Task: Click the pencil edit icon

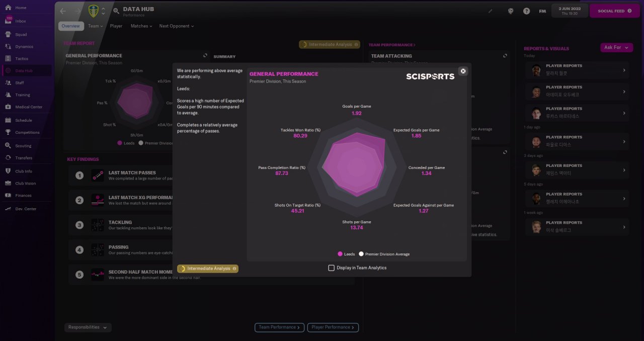Action: (491, 11)
